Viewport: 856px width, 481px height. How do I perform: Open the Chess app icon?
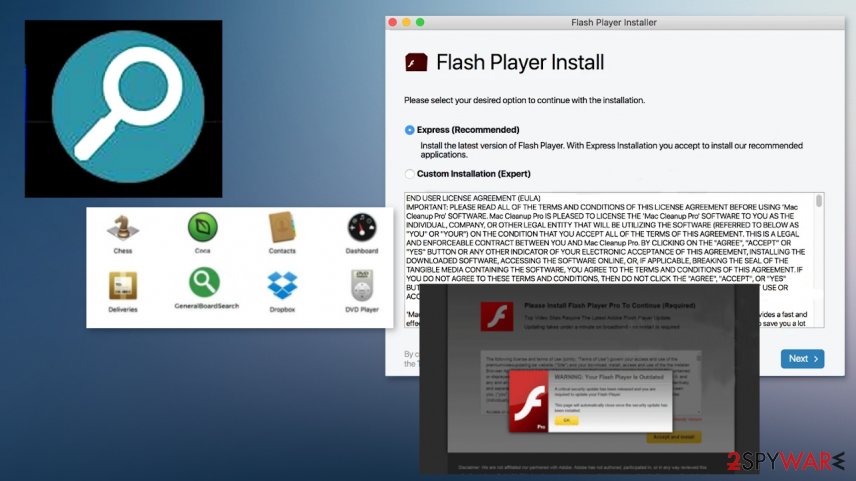[x=122, y=227]
